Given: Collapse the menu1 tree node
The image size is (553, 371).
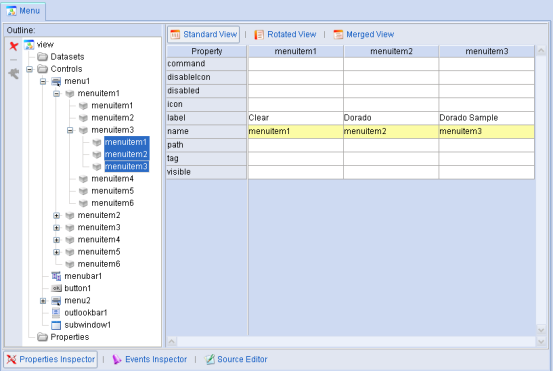Looking at the screenshot, I should [43, 81].
